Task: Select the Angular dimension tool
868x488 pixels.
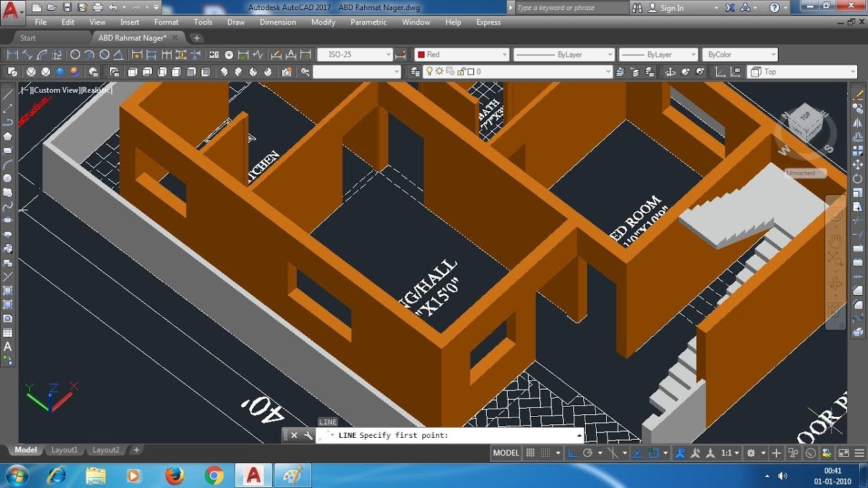Action: pyautogui.click(x=119, y=54)
